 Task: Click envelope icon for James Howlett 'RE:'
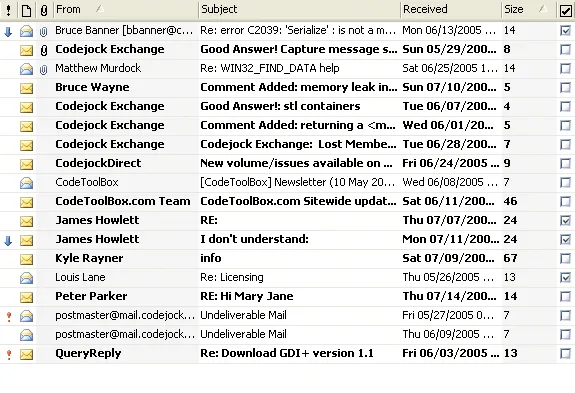pyautogui.click(x=26, y=221)
